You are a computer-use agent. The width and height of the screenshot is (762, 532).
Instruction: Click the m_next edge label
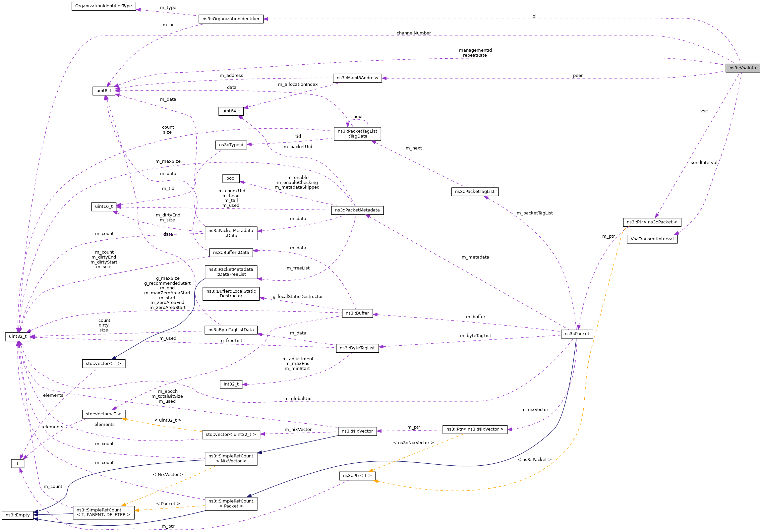414,148
